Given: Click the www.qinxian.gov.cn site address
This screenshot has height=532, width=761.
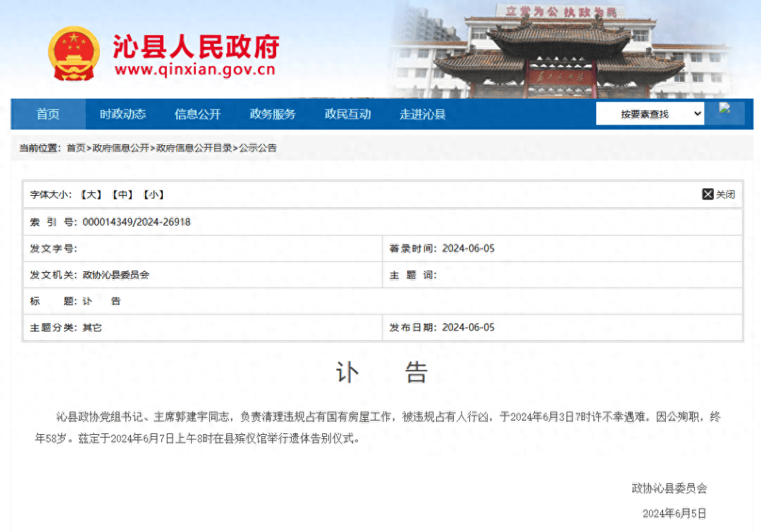Looking at the screenshot, I should pos(195,70).
